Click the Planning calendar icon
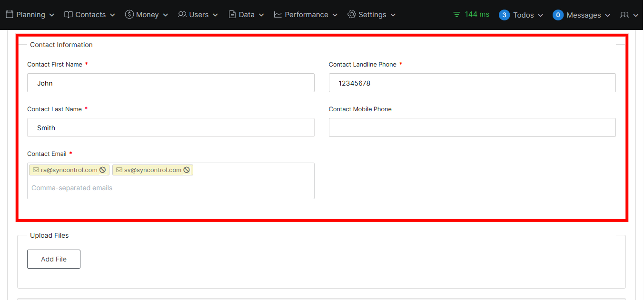644x300 pixels. [10, 15]
